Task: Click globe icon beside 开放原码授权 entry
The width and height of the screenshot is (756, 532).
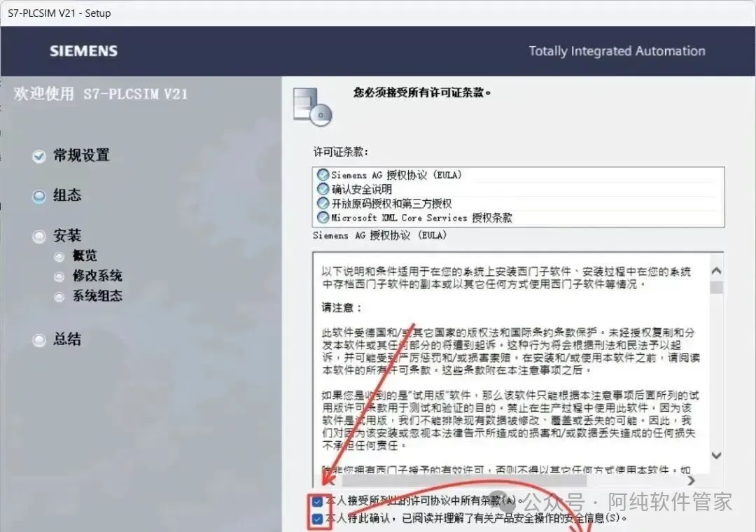Action: tap(323, 203)
